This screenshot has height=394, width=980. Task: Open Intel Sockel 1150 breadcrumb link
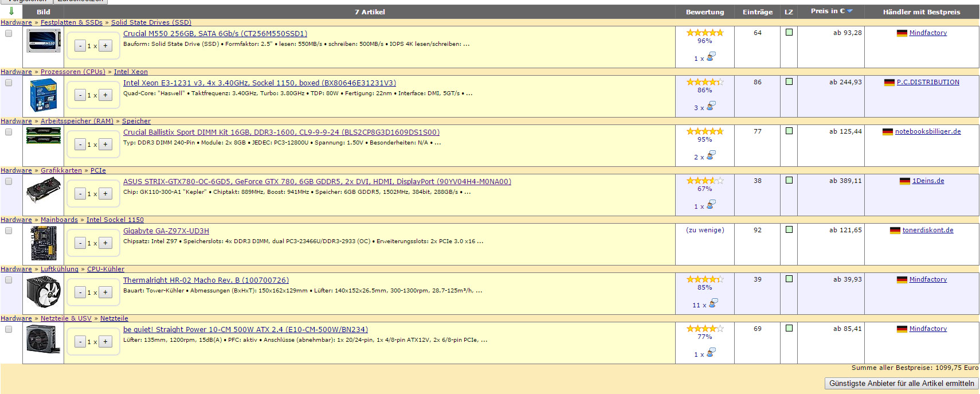pos(115,220)
